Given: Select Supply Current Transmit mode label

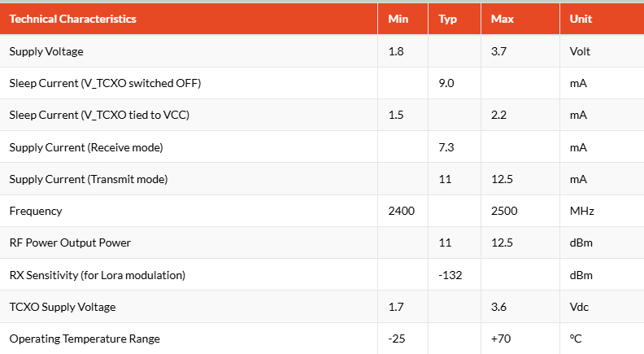Looking at the screenshot, I should pos(89,179).
